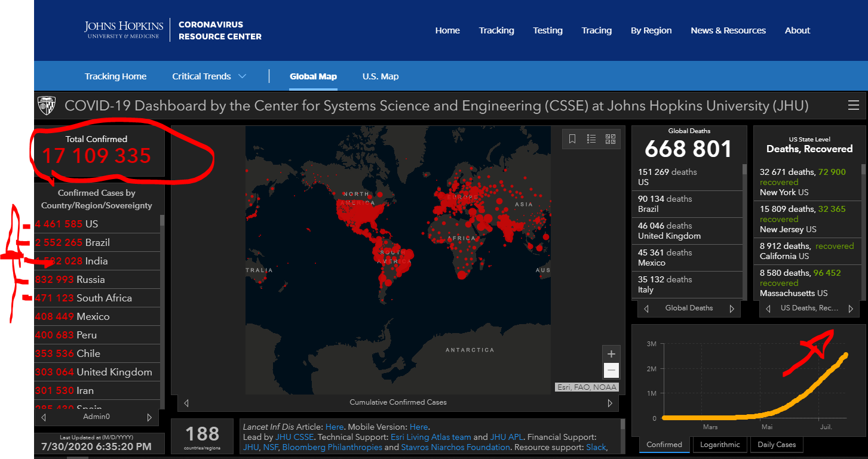Select Massachusetts US state row

click(x=808, y=283)
